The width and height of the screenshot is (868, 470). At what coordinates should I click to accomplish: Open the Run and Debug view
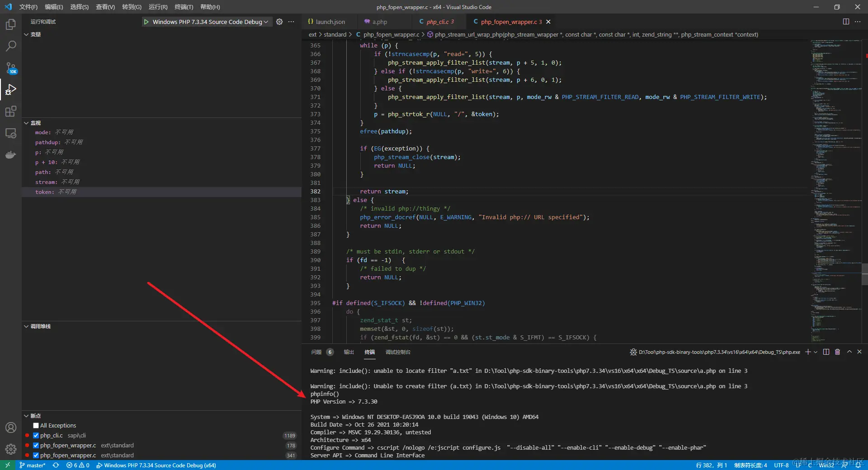tap(11, 90)
